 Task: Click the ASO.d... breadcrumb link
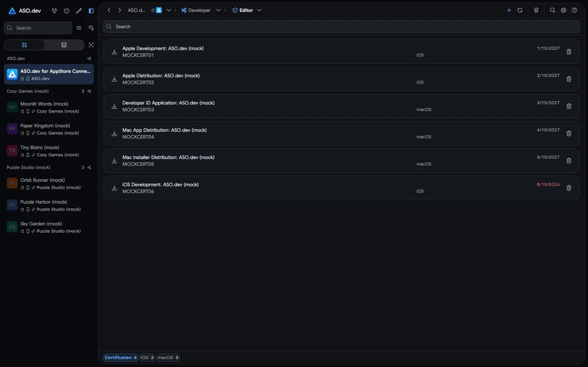pos(136,10)
